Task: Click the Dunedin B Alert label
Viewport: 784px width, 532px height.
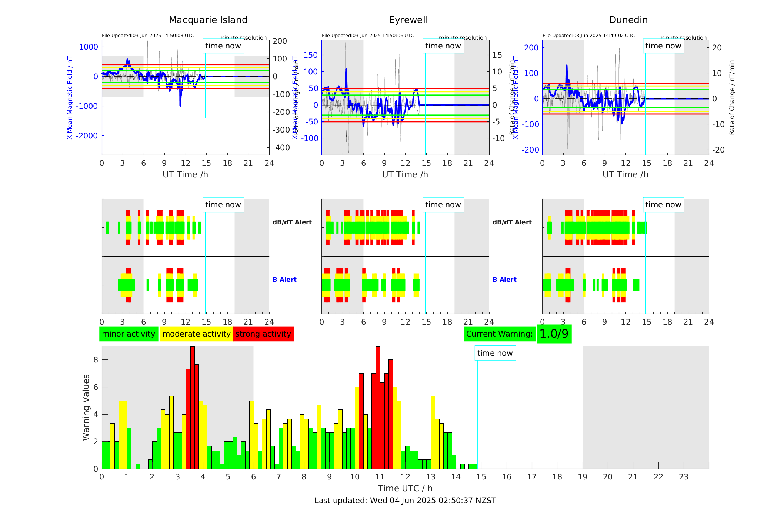Action: tap(504, 280)
